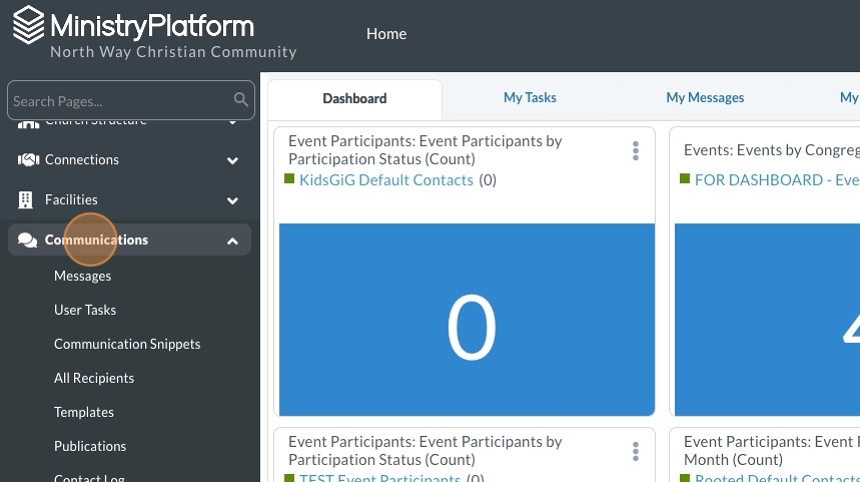
Task: Collapse the Communications section chevron
Action: 232,241
